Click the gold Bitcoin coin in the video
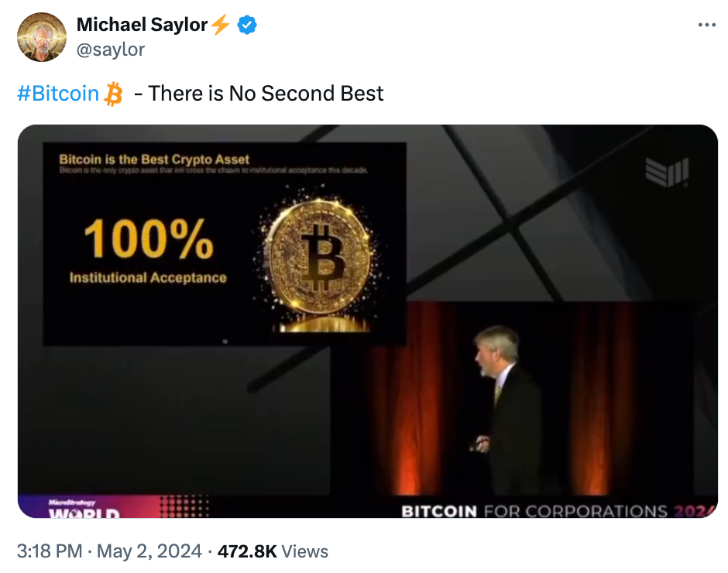728x573 pixels. (319, 259)
